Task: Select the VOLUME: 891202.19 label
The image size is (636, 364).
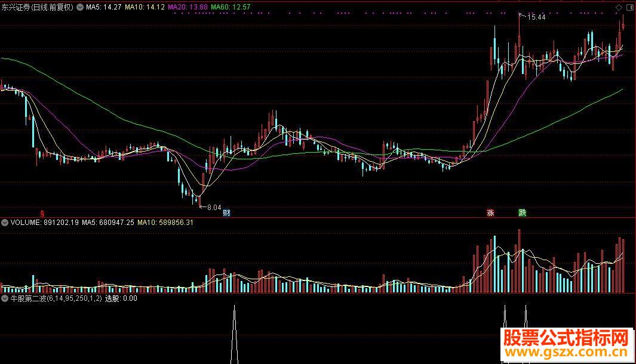Action: (45, 223)
